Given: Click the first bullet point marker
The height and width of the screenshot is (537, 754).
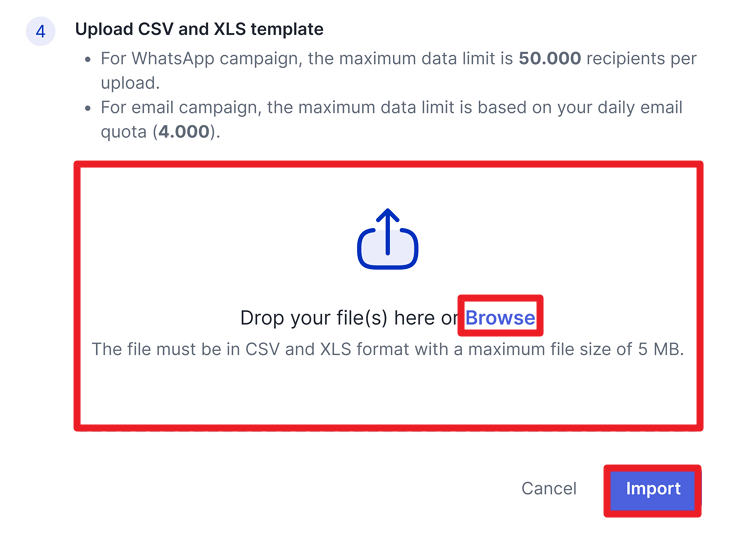Looking at the screenshot, I should point(89,59).
